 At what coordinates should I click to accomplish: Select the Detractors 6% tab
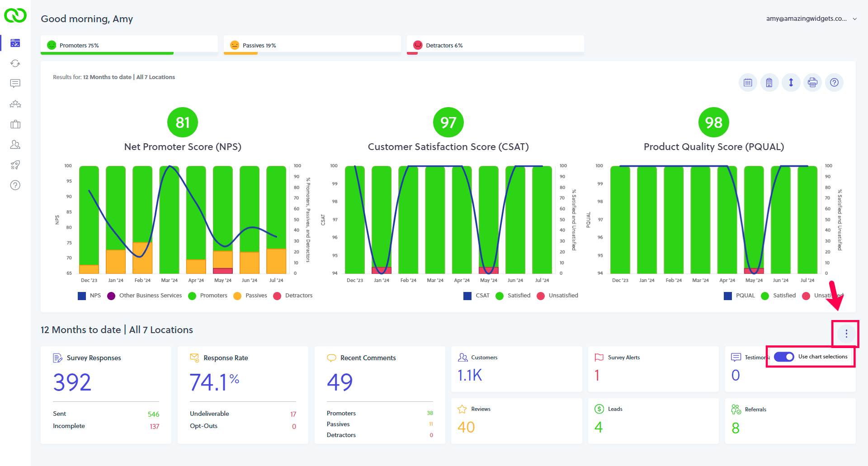point(495,45)
